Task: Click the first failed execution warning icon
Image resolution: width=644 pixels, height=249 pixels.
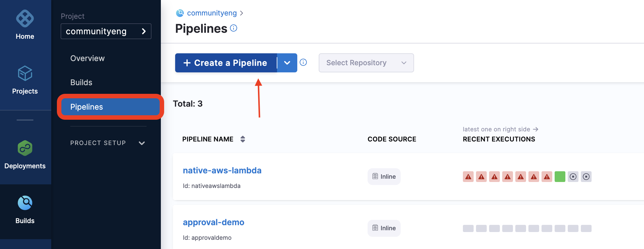Action: (468, 177)
